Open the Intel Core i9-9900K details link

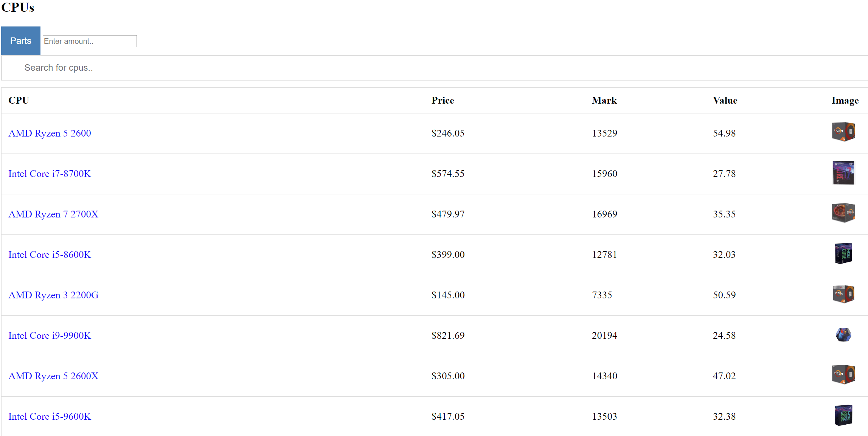(50, 335)
